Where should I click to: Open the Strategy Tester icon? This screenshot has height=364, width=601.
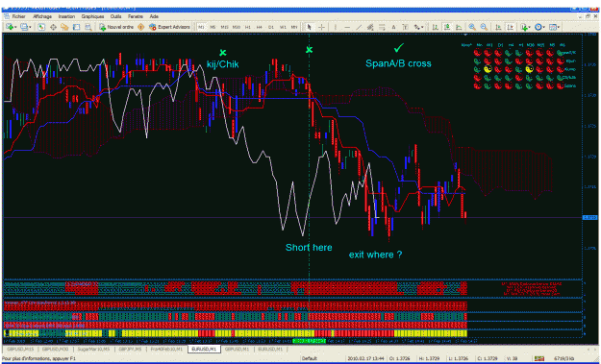88,27
